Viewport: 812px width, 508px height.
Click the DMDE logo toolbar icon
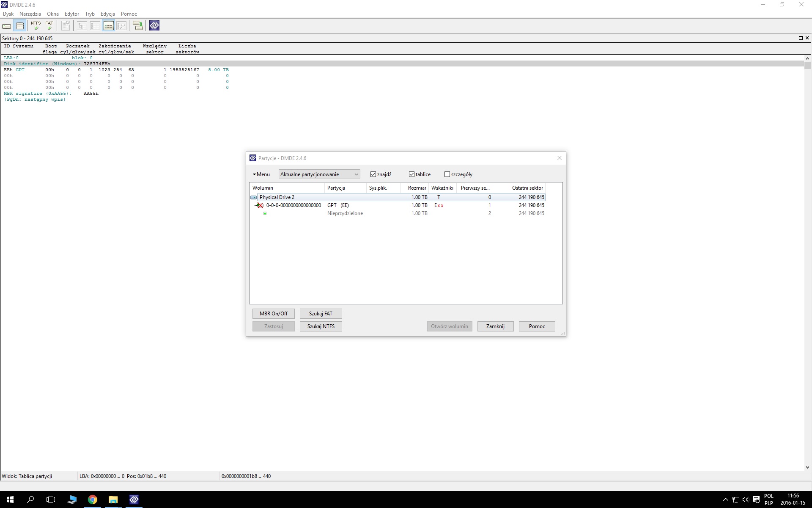pyautogui.click(x=154, y=26)
